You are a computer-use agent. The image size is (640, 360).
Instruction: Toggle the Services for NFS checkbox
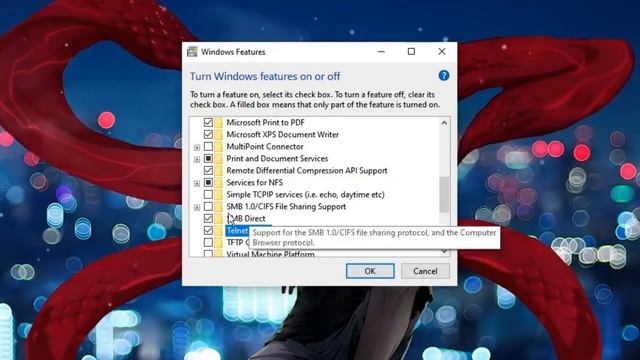click(208, 182)
